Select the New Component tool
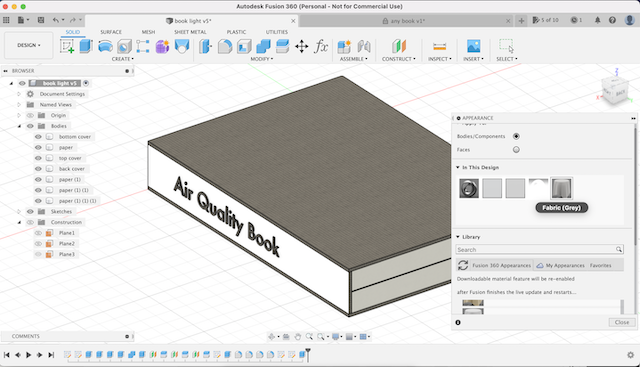The width and height of the screenshot is (640, 367). pyautogui.click(x=344, y=46)
